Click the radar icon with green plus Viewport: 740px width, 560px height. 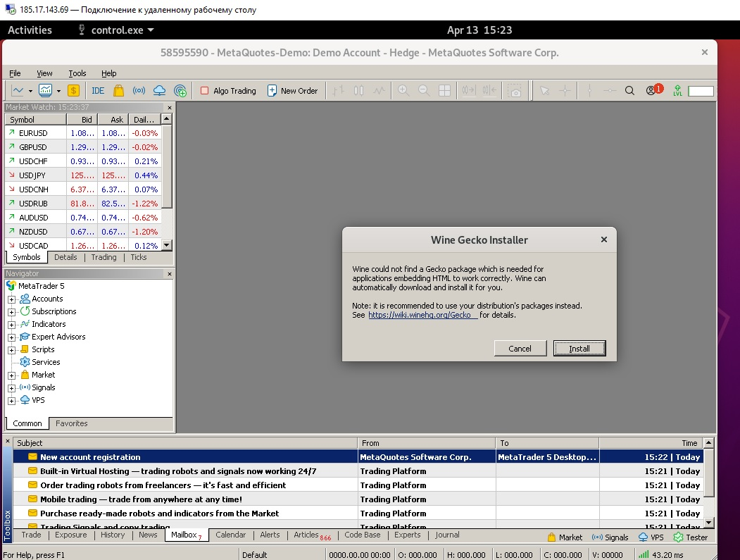180,90
